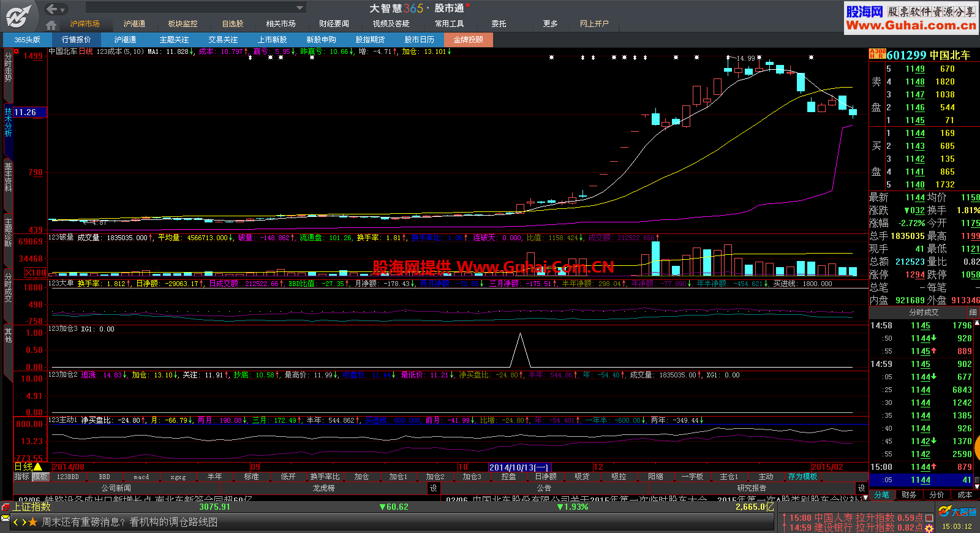980x533 pixels.
Task: Click the red window icon beside 上证指数
Action: click(x=6, y=507)
